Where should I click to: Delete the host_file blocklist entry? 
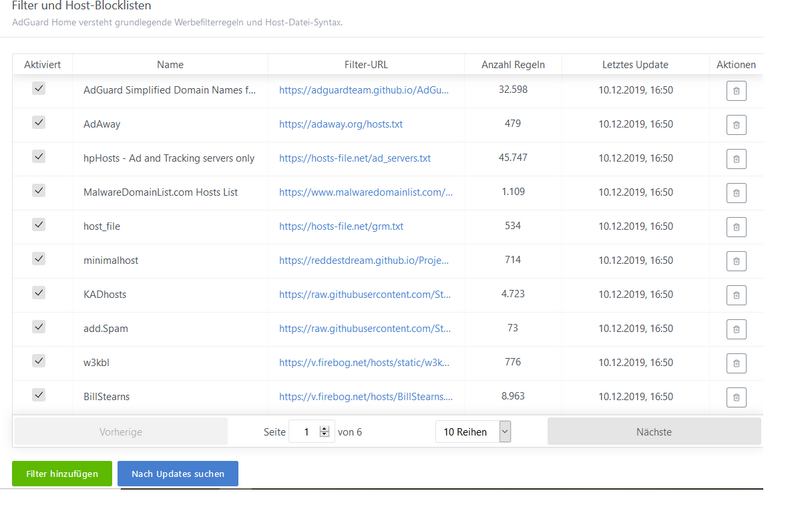[736, 227]
